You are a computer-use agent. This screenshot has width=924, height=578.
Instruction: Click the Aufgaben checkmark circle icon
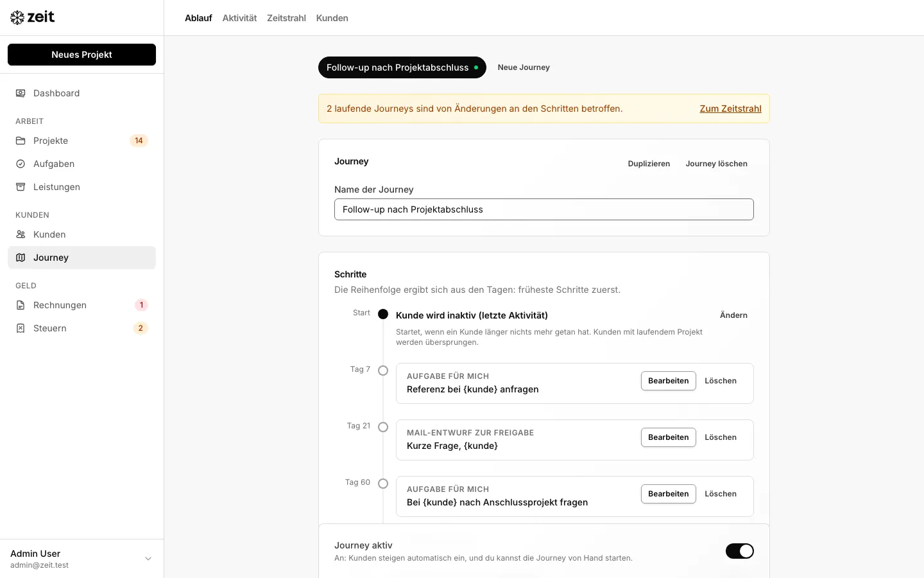point(21,164)
